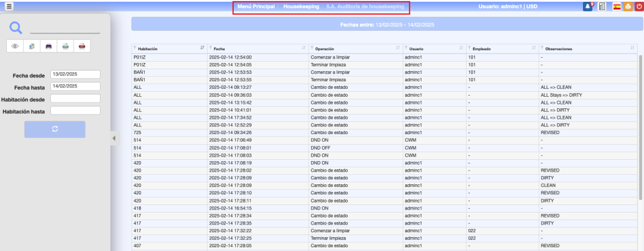Screen dimensions: 644x251
Task: Export report with the red PDF icon
Action: (82, 46)
